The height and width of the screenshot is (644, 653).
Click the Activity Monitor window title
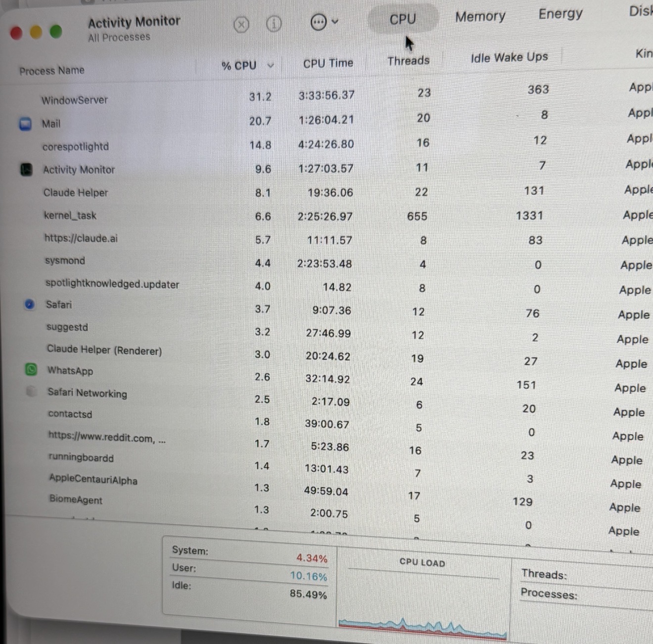[x=134, y=22]
